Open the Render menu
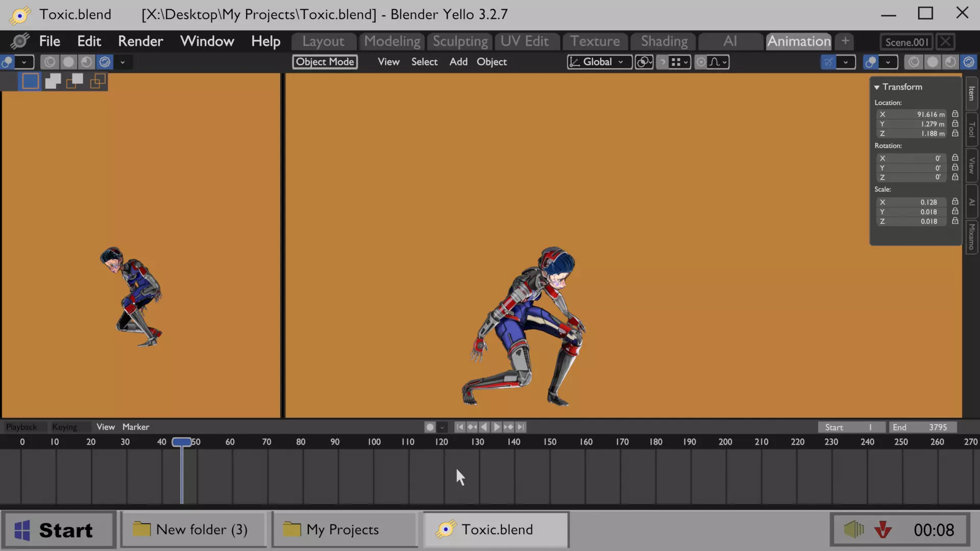The height and width of the screenshot is (551, 980). click(140, 41)
